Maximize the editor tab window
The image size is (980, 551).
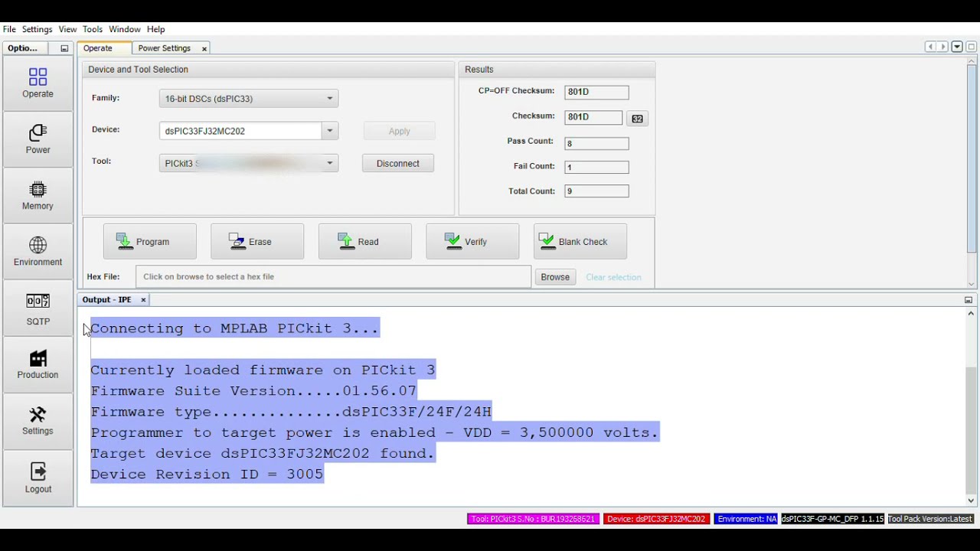coord(971,47)
